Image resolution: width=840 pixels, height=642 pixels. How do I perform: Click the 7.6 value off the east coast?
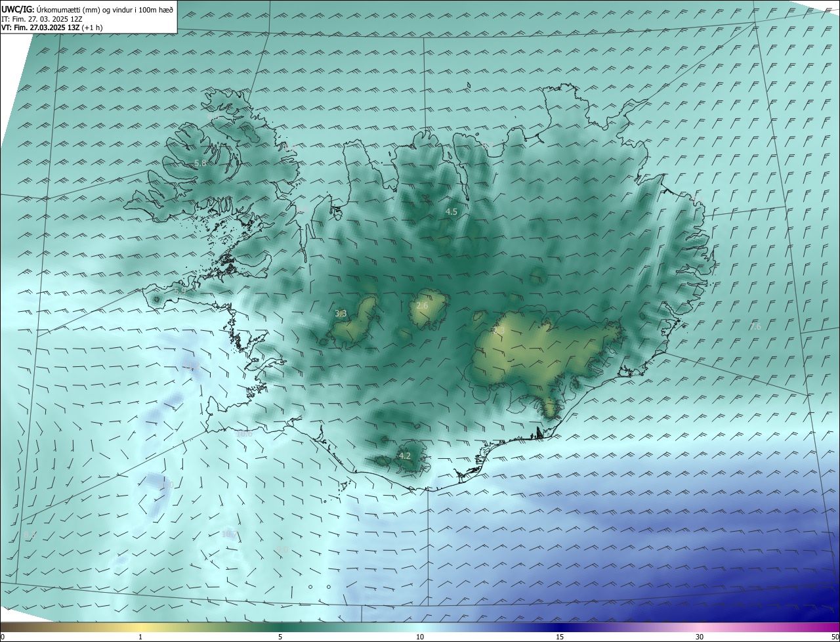(755, 326)
